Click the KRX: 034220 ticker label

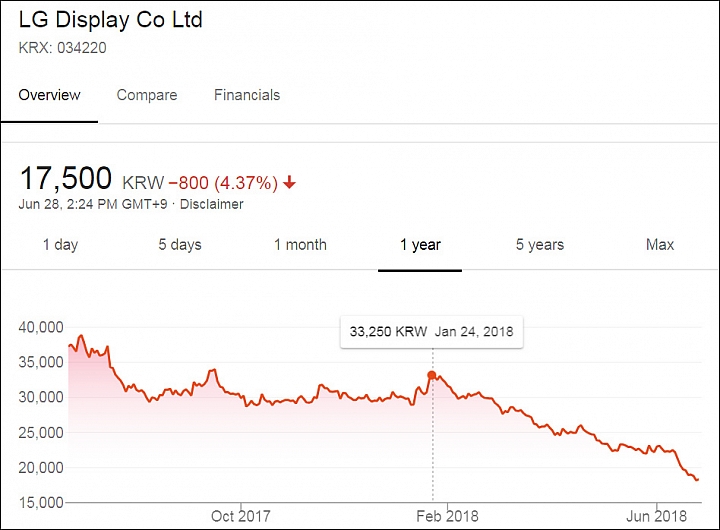pos(62,48)
